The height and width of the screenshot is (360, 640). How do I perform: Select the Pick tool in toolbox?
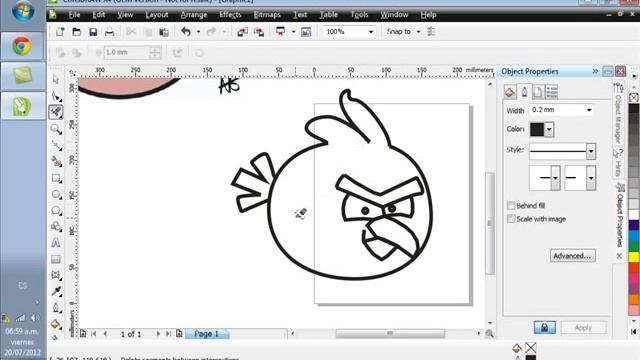[x=56, y=80]
